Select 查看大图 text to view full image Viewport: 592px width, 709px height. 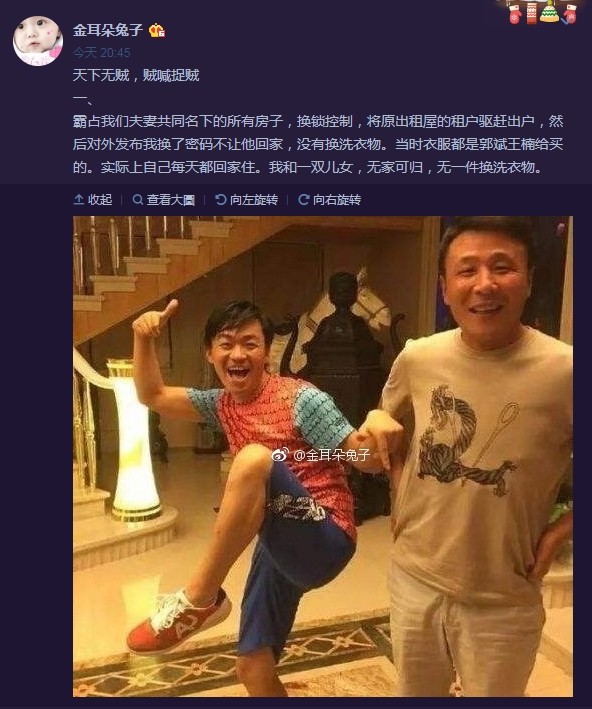click(x=170, y=199)
